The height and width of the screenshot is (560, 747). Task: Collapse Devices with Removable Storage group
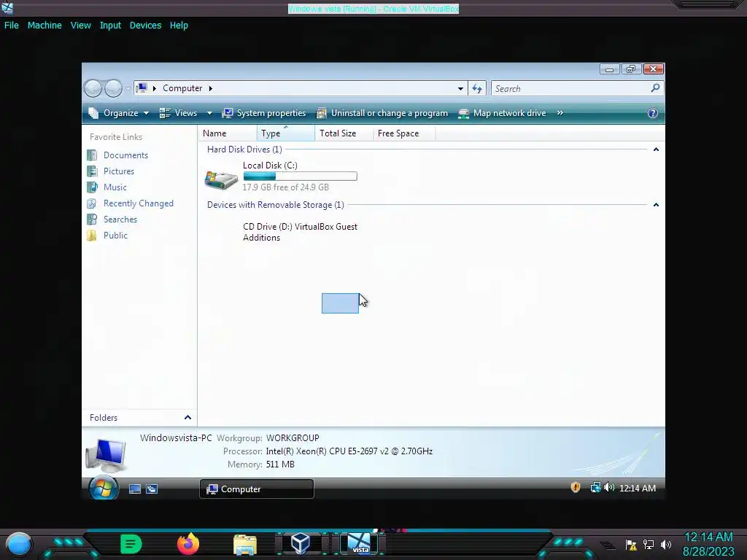656,205
